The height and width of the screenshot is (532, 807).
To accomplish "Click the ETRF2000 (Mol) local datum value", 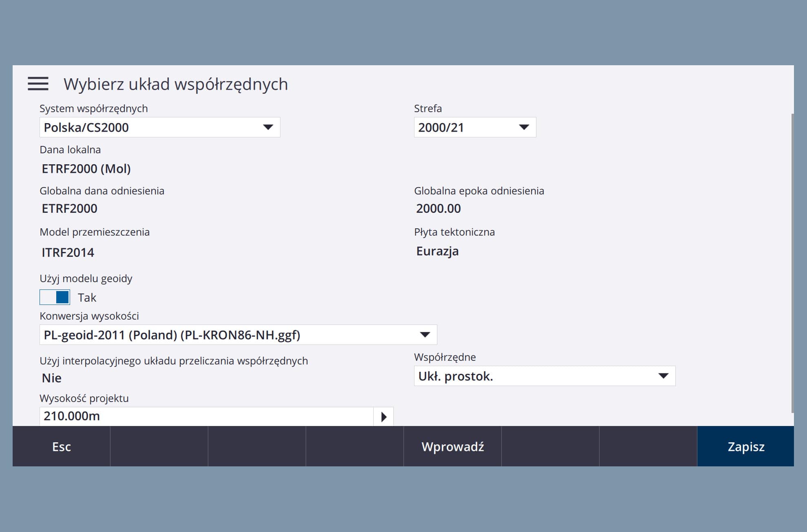I will (86, 169).
